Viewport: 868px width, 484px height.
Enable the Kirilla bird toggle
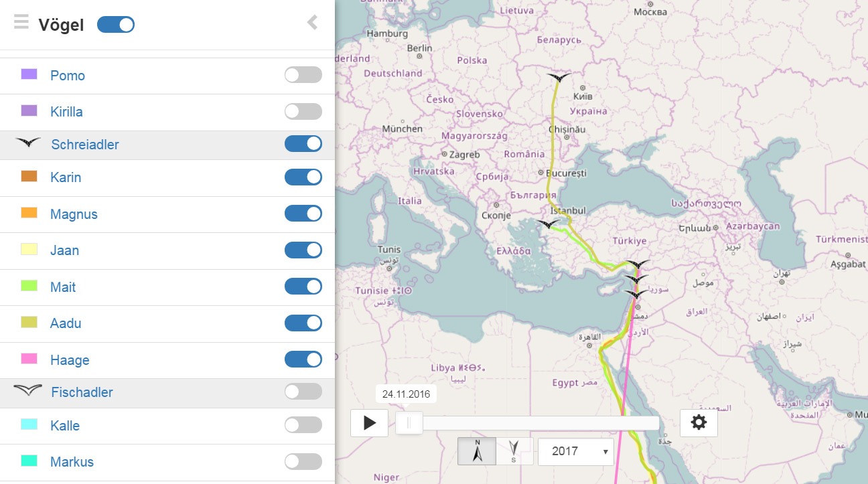303,111
